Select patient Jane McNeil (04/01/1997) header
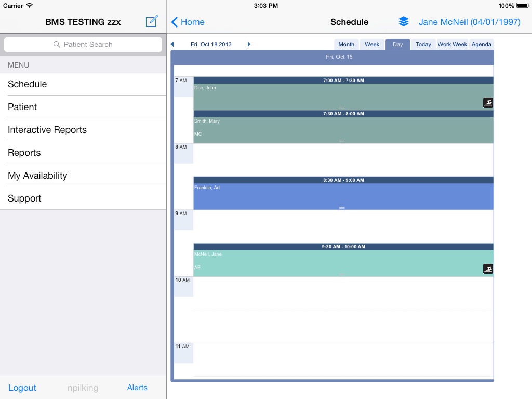Image resolution: width=532 pixels, height=399 pixels. (x=469, y=22)
